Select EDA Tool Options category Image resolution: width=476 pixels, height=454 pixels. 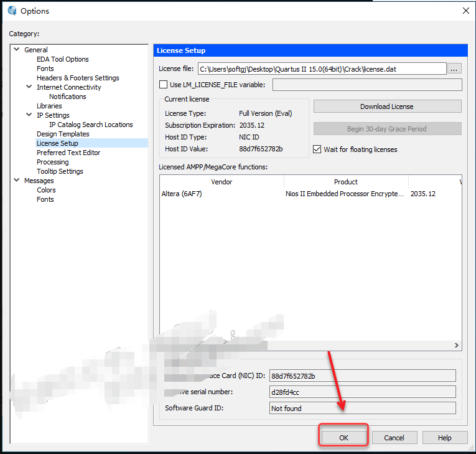coord(63,59)
